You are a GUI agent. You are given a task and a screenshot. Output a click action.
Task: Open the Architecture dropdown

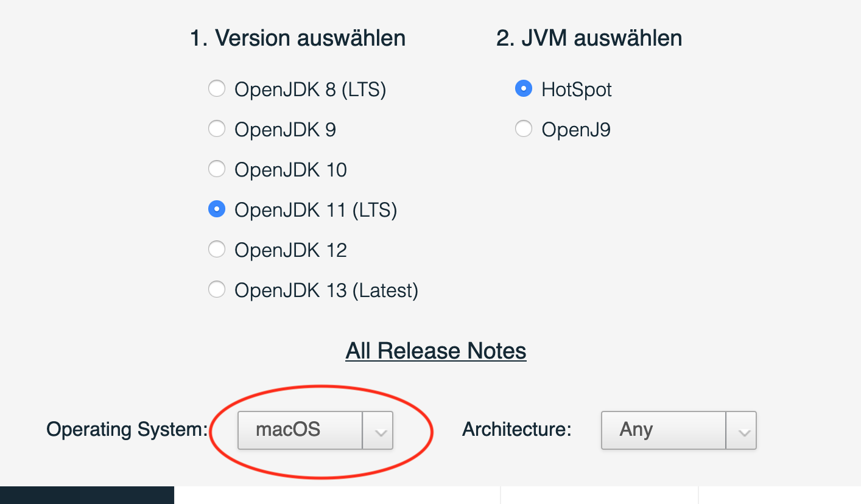(x=663, y=430)
